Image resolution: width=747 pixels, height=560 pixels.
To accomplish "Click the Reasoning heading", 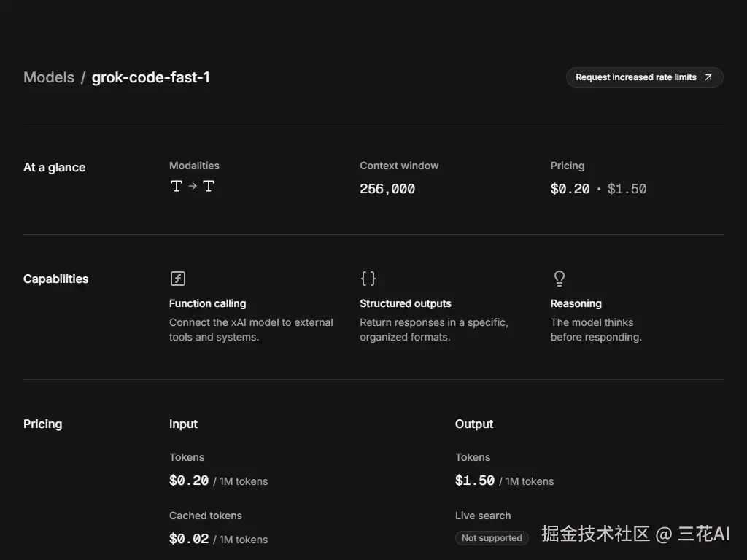I will pos(576,303).
